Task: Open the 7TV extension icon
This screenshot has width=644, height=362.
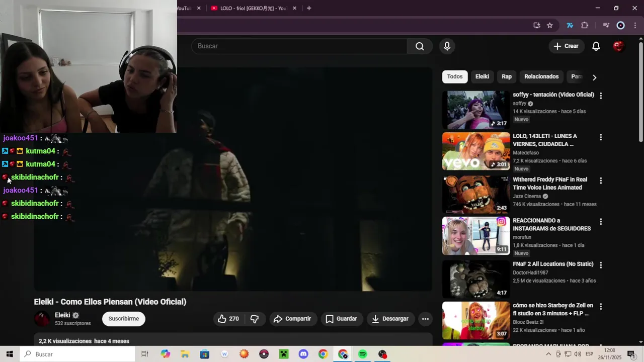Action: click(x=570, y=25)
